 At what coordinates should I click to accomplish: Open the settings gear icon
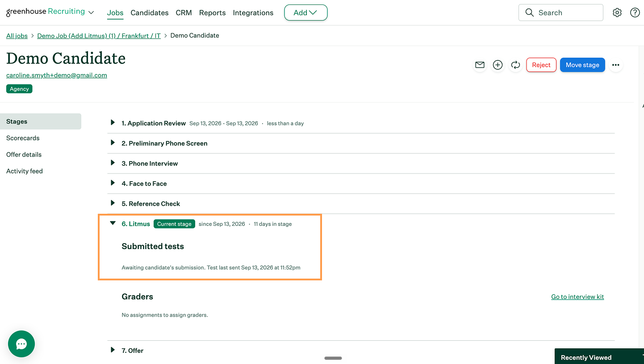(x=617, y=13)
